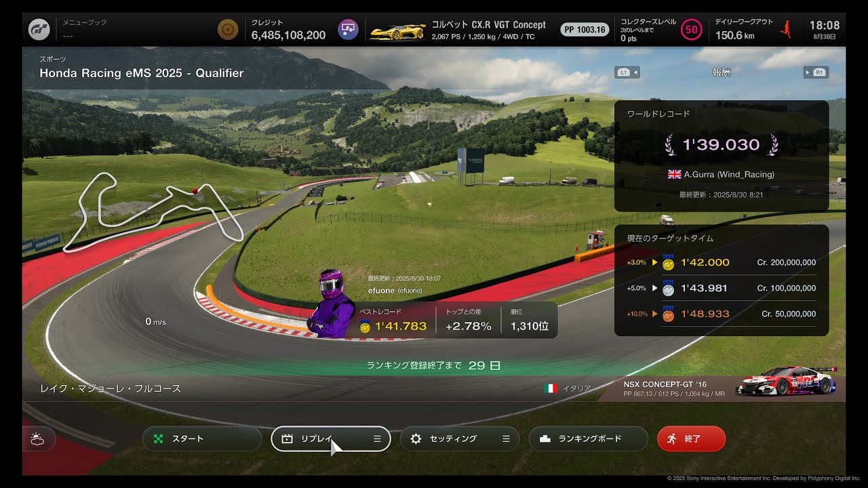Click the Cr. 50,000,000 reward amount
The image size is (868, 488).
pos(789,314)
